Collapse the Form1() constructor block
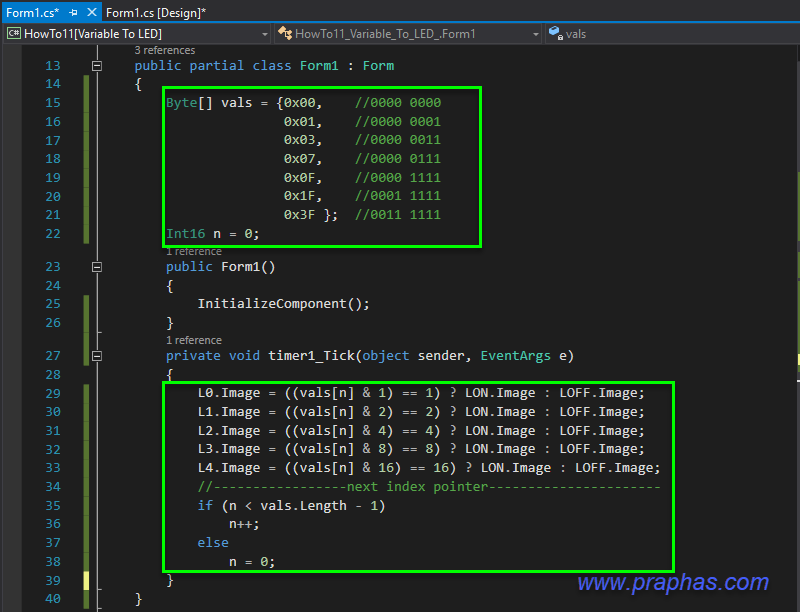The width and height of the screenshot is (800, 612). (96, 267)
